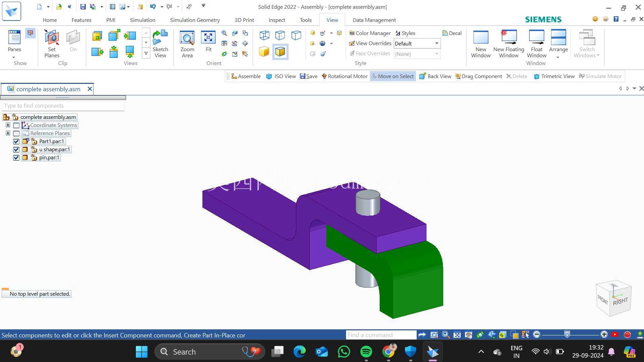Expand the Reference Planes tree node

pyautogui.click(x=8, y=133)
